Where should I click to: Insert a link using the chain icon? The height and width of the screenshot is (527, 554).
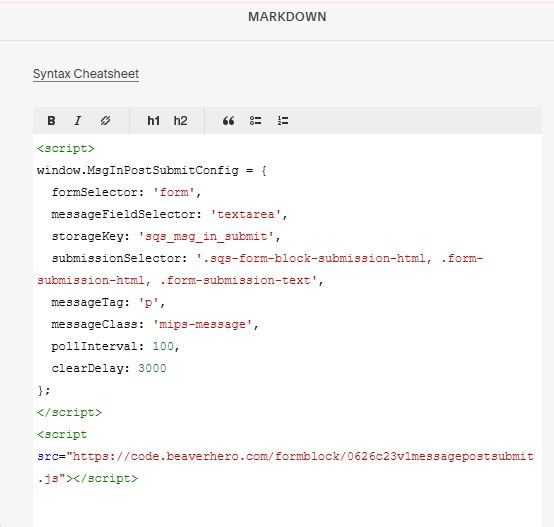pyautogui.click(x=105, y=121)
